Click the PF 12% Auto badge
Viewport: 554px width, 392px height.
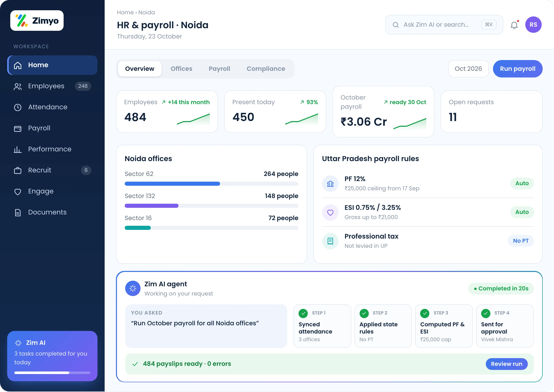coord(522,183)
